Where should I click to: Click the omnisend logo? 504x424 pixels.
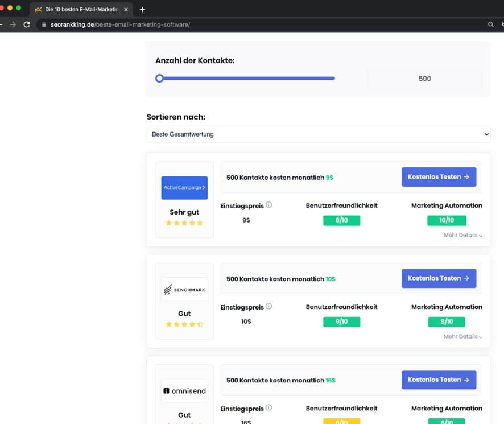(184, 391)
